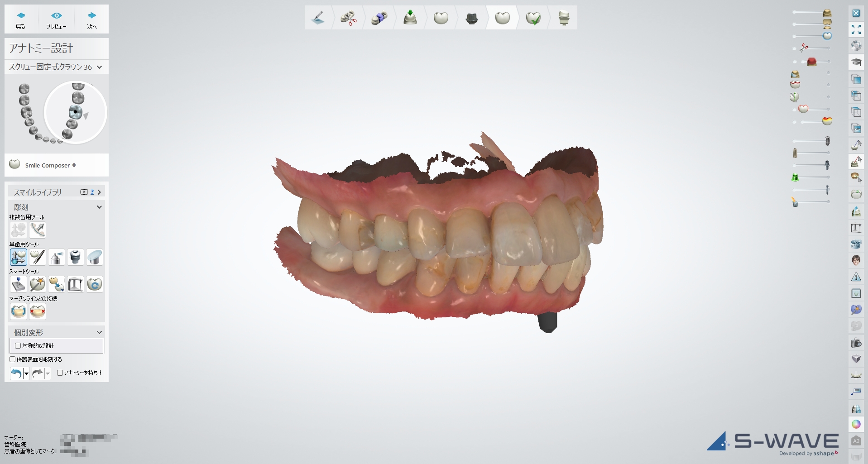Open the undo history dropdown arrow
The height and width of the screenshot is (464, 868).
tap(26, 373)
